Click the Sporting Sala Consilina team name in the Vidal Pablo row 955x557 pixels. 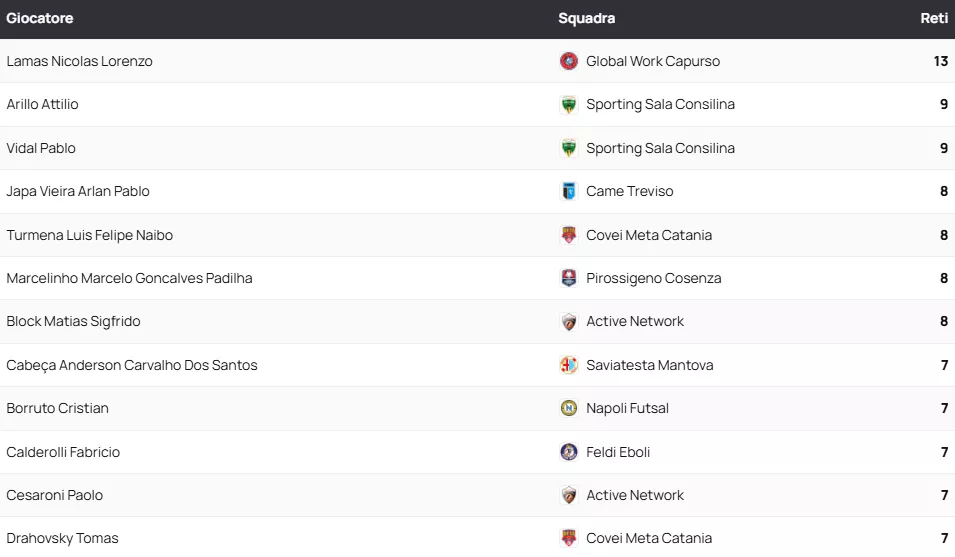point(660,148)
